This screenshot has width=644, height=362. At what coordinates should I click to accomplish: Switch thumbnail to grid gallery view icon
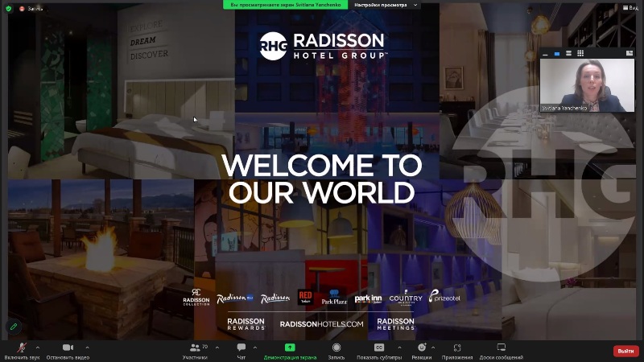coord(580,53)
